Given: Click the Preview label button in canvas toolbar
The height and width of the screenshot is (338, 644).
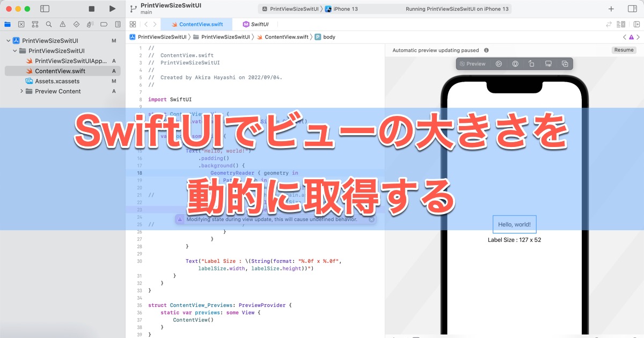Looking at the screenshot, I should pos(473,64).
